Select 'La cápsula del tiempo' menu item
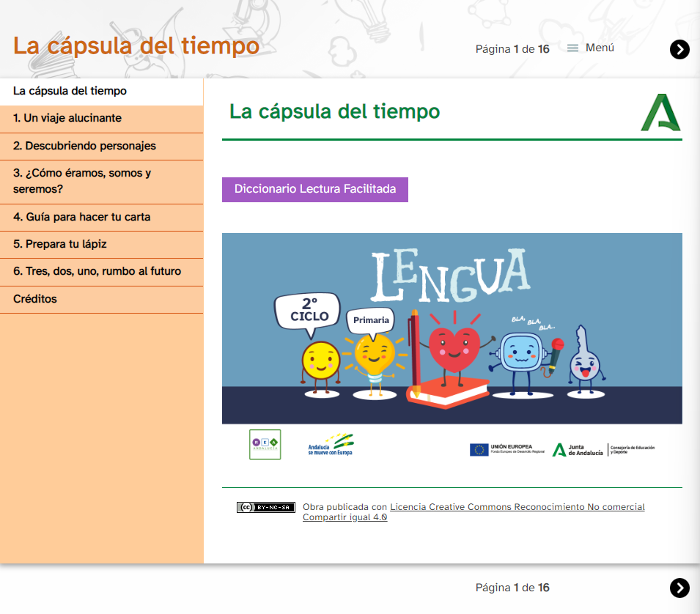 point(102,92)
